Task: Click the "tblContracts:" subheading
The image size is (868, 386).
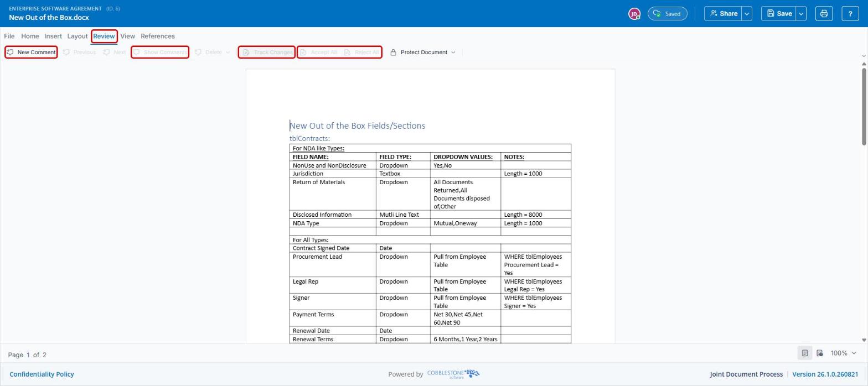Action: pyautogui.click(x=309, y=138)
